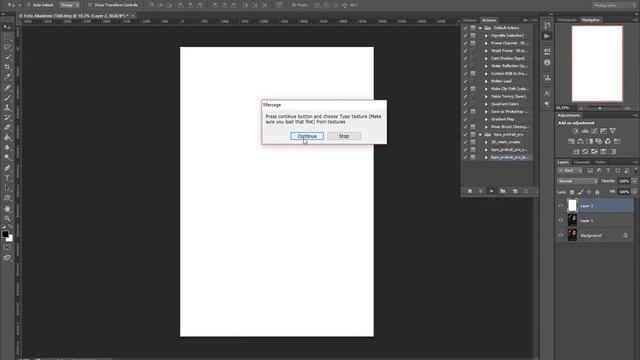640x360 pixels.
Task: Collapse the Default Actions set
Action: coord(480,28)
